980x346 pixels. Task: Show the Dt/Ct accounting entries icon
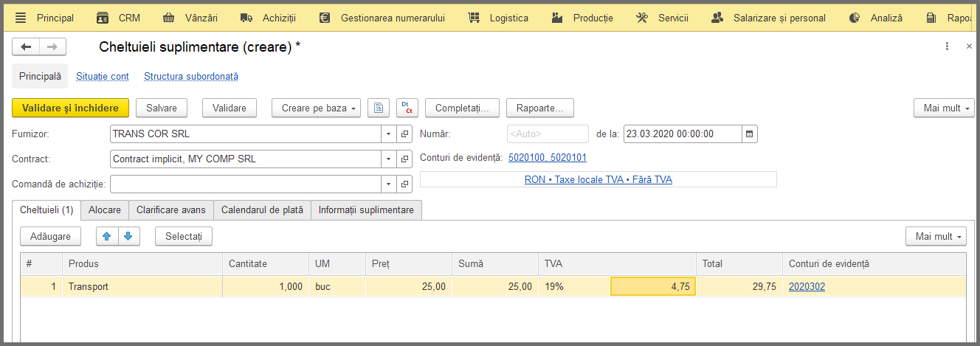click(x=407, y=108)
